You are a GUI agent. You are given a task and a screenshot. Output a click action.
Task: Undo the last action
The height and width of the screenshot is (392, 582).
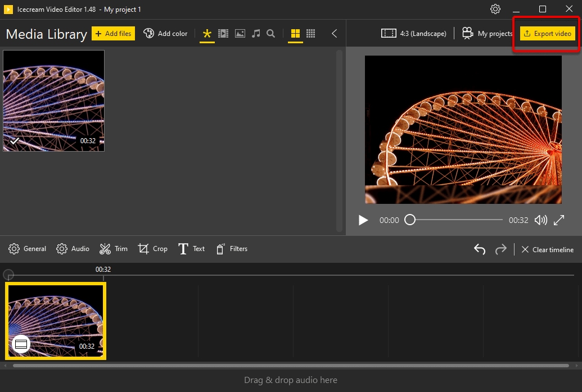coord(480,249)
